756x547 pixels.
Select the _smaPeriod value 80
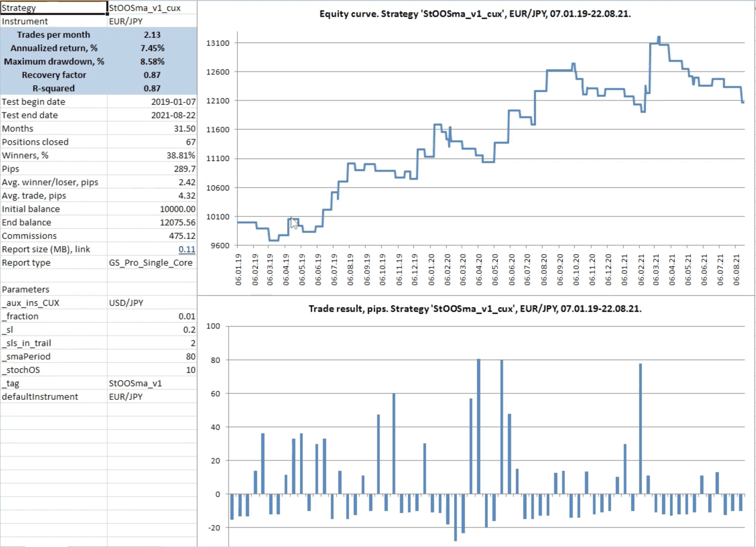pos(152,356)
